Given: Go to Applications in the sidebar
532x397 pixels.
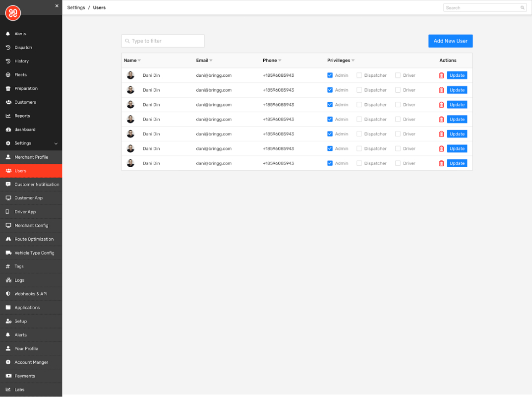Looking at the screenshot, I should 31,307.
